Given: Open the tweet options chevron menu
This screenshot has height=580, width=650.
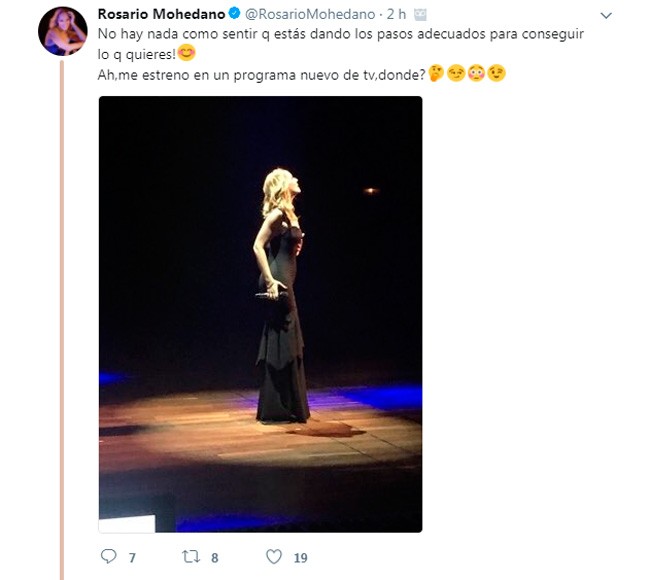Looking at the screenshot, I should (x=606, y=16).
